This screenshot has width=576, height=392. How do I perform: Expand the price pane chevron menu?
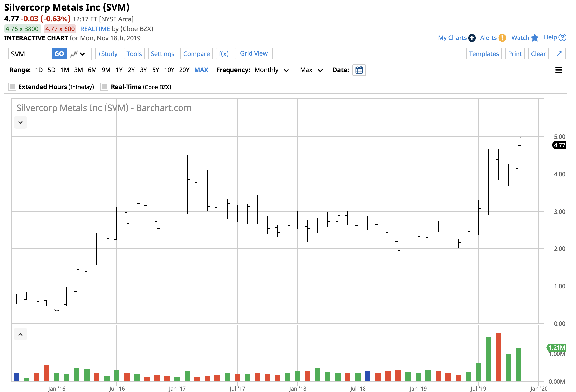[x=20, y=122]
